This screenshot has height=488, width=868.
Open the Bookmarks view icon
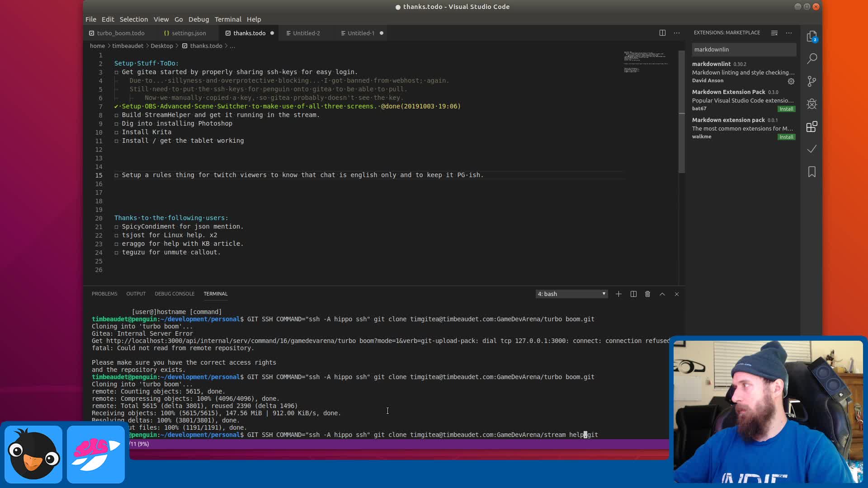[x=812, y=172]
